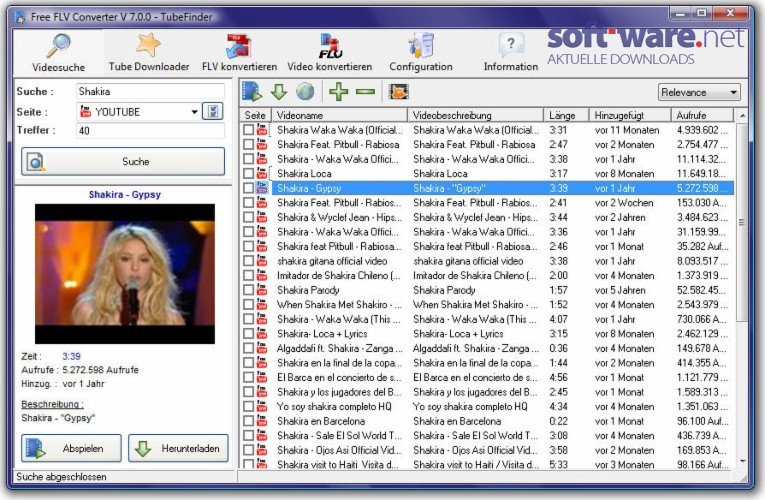The width and height of the screenshot is (765, 500).
Task: Click scroll down arrow of results list
Action: pos(742,461)
